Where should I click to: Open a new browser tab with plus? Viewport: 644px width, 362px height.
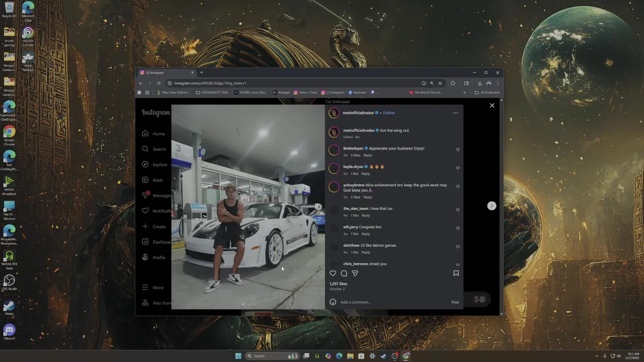pos(201,72)
